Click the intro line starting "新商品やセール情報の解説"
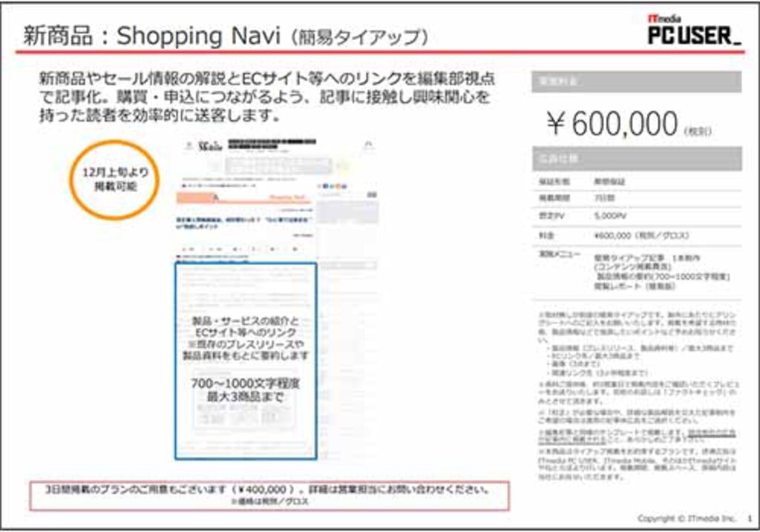The image size is (760, 532). point(267,79)
